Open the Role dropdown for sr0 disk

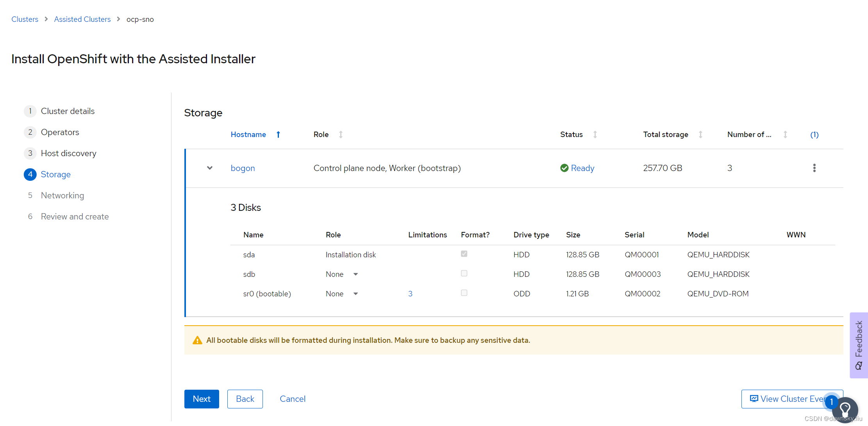click(x=342, y=294)
